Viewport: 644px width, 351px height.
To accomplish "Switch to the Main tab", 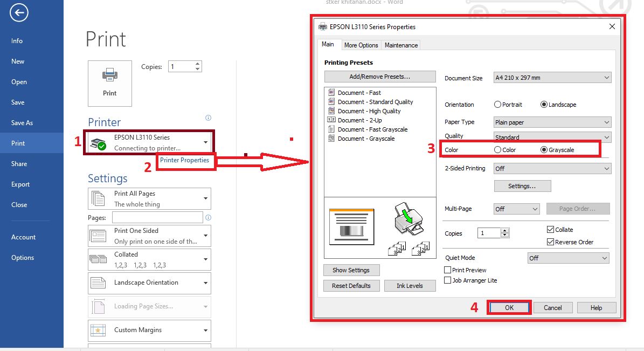I will click(328, 44).
